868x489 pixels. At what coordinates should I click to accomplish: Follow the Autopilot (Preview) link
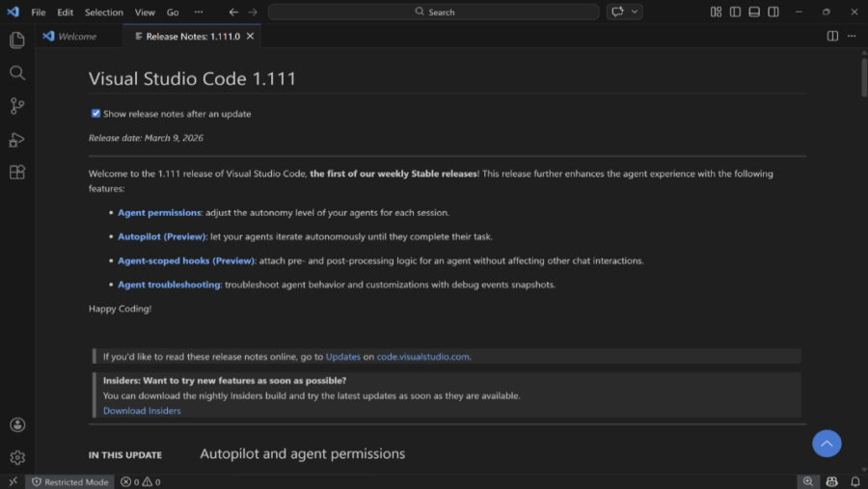pos(162,236)
